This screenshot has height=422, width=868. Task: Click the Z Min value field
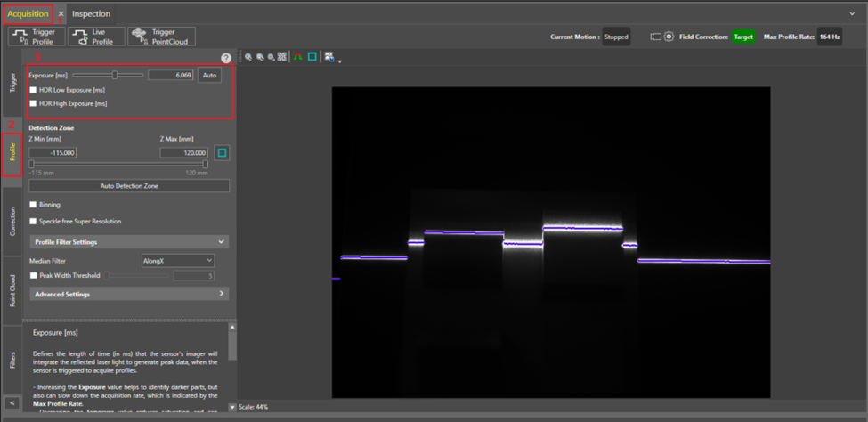(x=53, y=153)
